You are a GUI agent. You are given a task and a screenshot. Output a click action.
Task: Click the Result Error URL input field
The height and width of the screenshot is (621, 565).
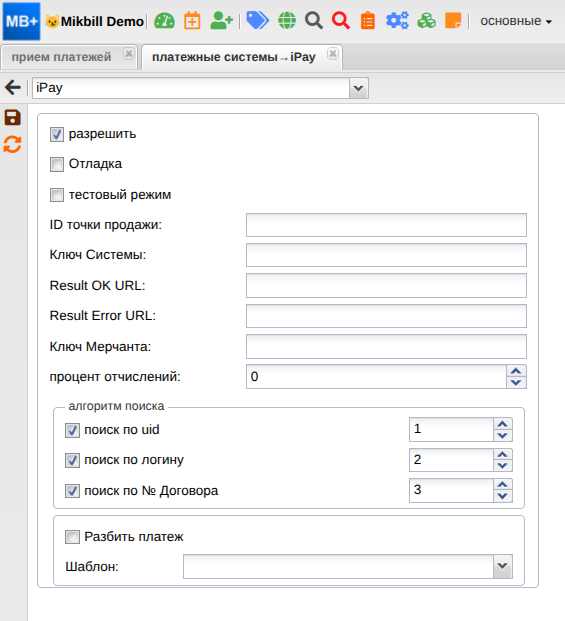pyautogui.click(x=386, y=316)
